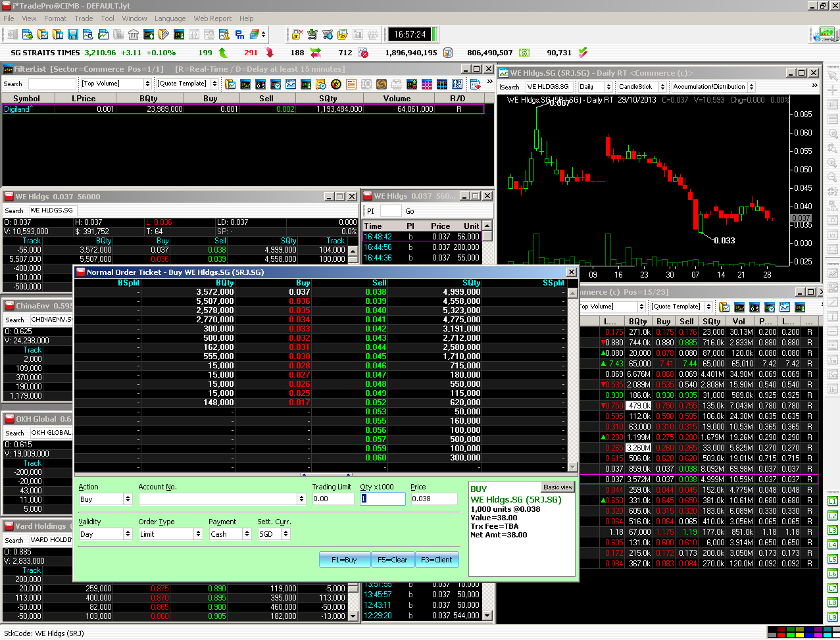The height and width of the screenshot is (640, 840).
Task: Click the Go button in time and sales window
Action: 410,211
